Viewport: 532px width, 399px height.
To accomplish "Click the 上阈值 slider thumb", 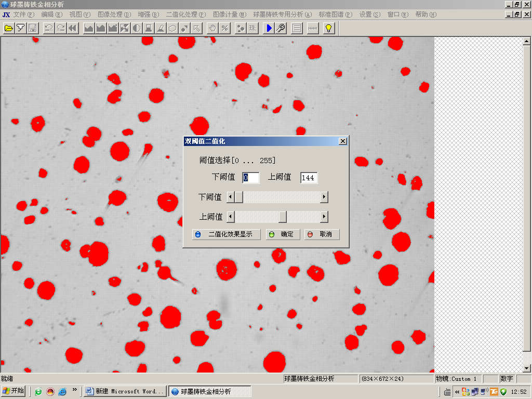I will 282,217.
